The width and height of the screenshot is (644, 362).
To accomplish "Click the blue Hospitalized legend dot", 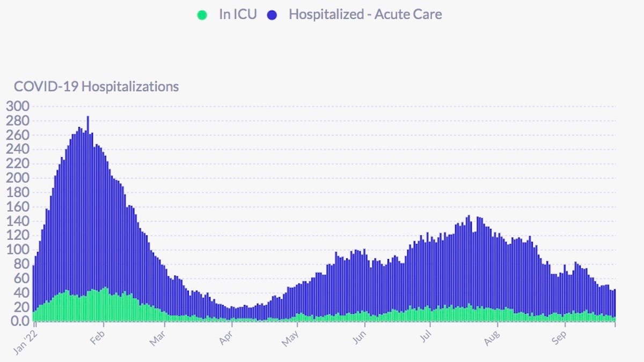I will [272, 15].
